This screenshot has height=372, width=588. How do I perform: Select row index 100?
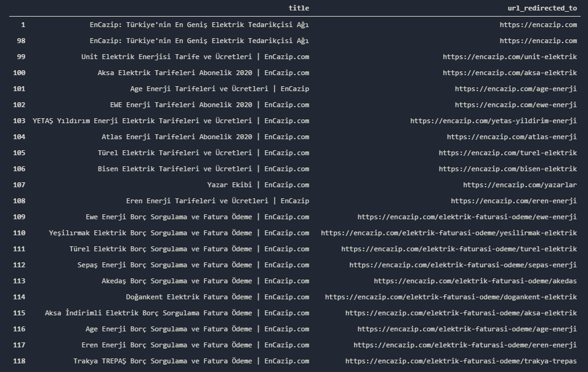[x=19, y=73]
